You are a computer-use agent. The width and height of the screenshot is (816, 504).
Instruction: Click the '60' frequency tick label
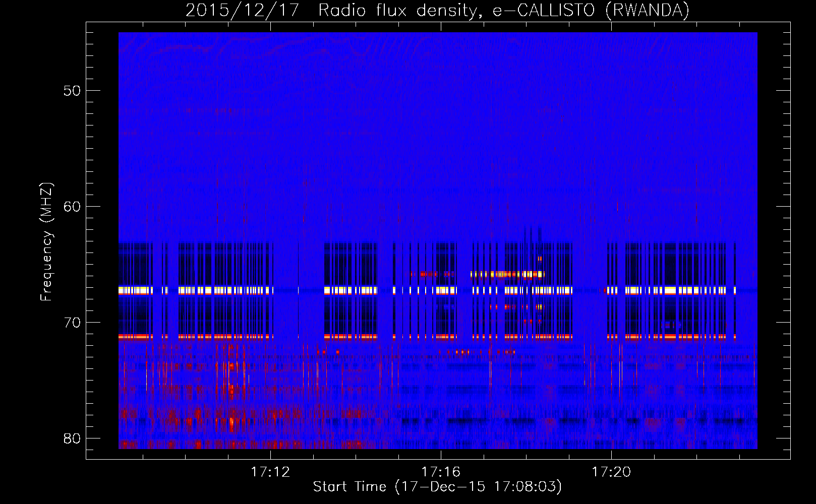72,207
